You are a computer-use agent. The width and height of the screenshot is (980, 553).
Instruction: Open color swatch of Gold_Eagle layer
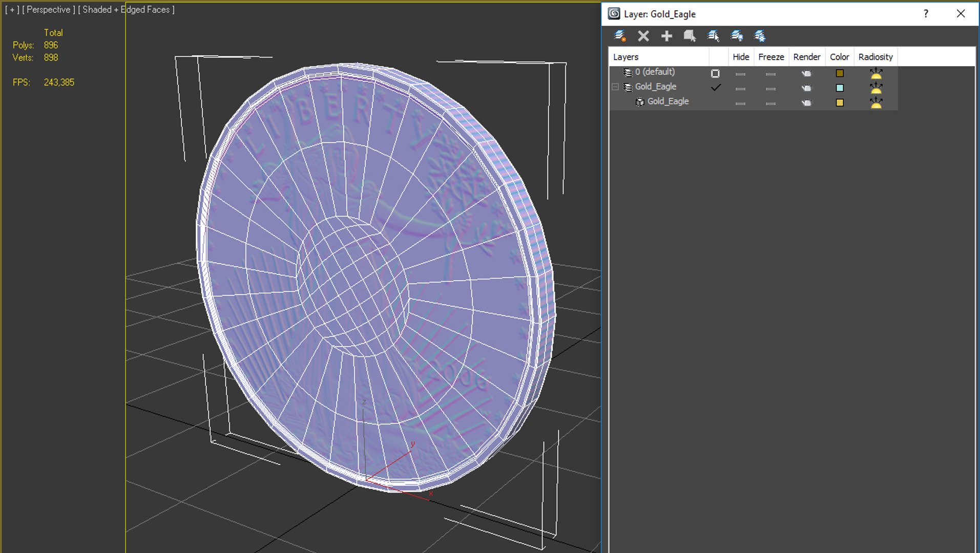coord(840,88)
